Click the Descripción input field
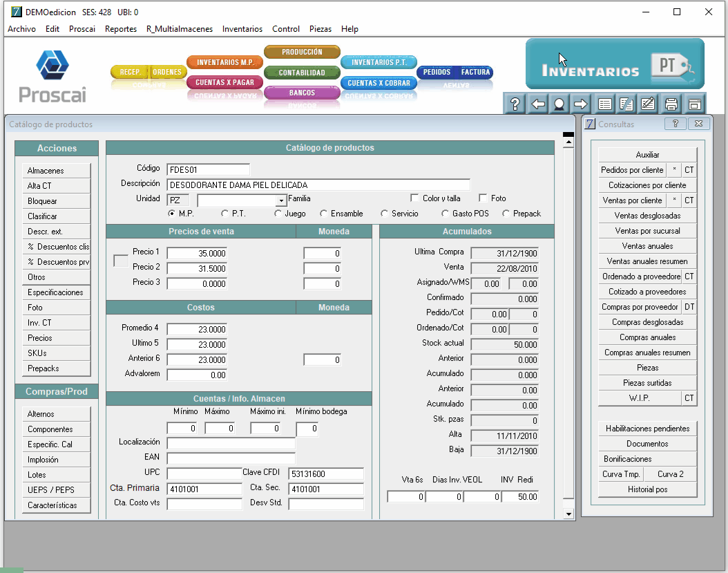Image resolution: width=728 pixels, height=573 pixels. click(x=318, y=185)
